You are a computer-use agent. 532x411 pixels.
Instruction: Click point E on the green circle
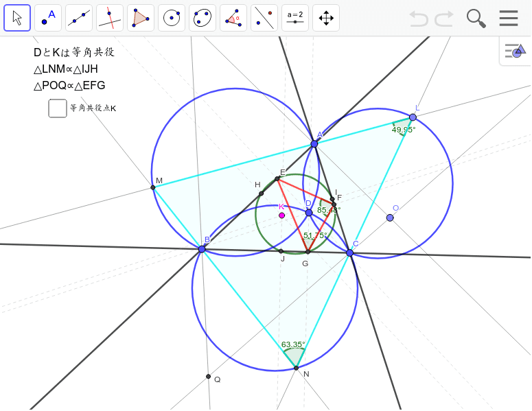coord(277,178)
